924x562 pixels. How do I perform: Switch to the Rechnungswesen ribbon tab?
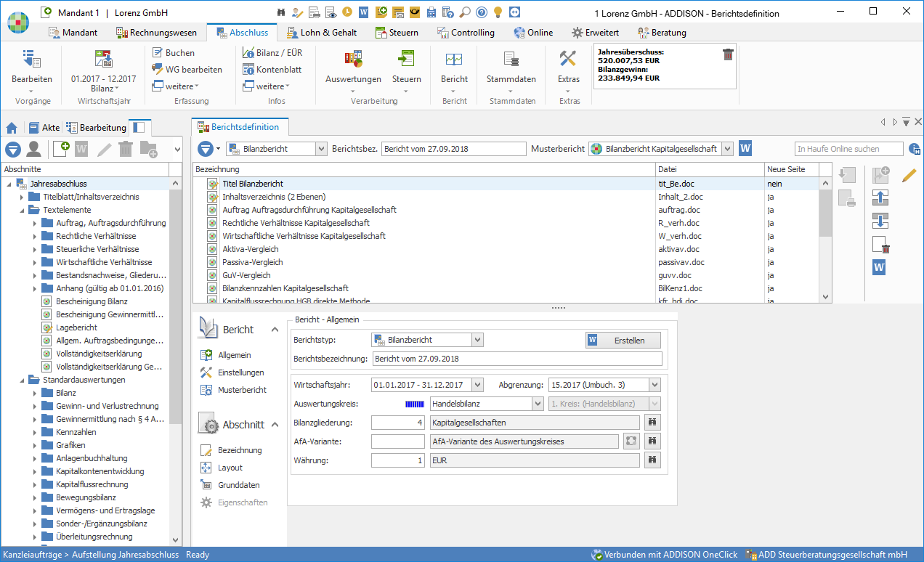pos(156,33)
